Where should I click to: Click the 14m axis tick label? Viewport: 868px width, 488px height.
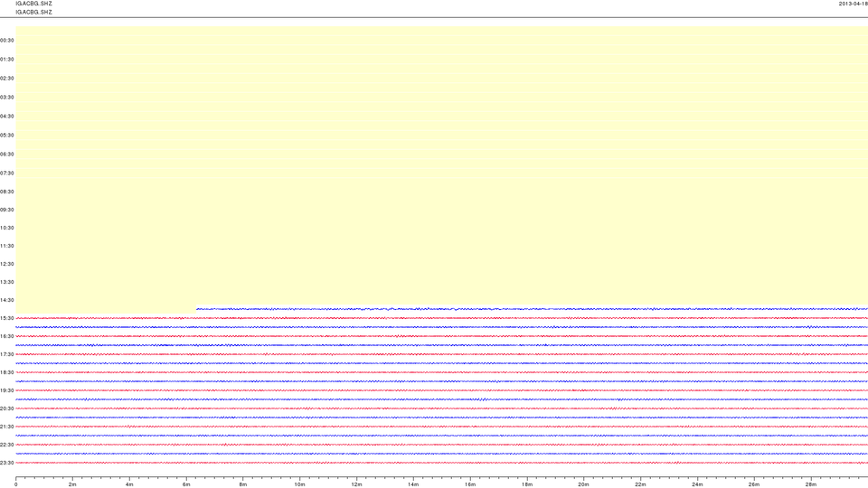pos(413,484)
